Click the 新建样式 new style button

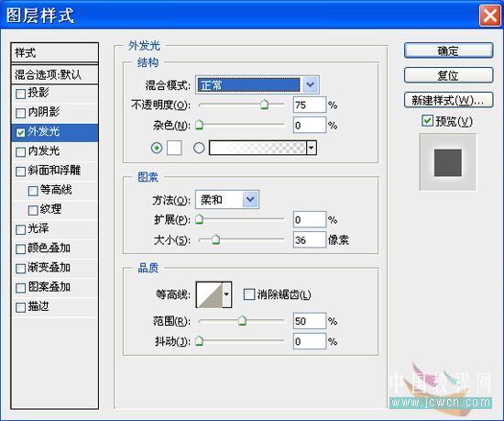pyautogui.click(x=448, y=100)
